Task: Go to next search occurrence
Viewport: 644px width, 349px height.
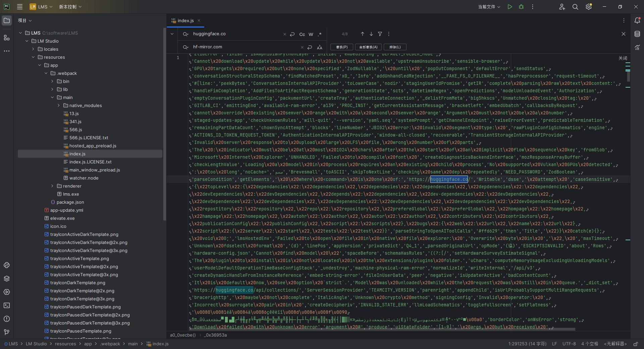Action: click(x=371, y=34)
